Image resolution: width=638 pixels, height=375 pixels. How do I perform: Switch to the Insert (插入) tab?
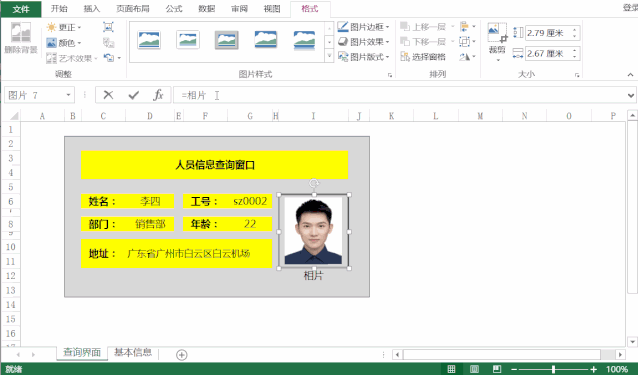[92, 9]
